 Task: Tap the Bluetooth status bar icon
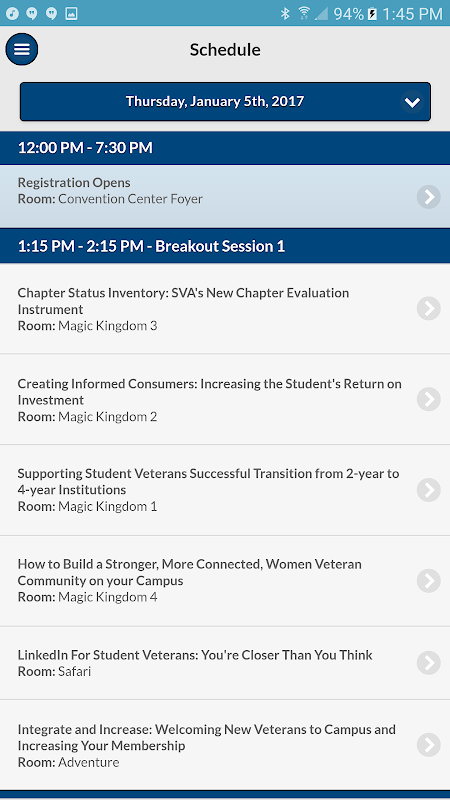point(285,14)
